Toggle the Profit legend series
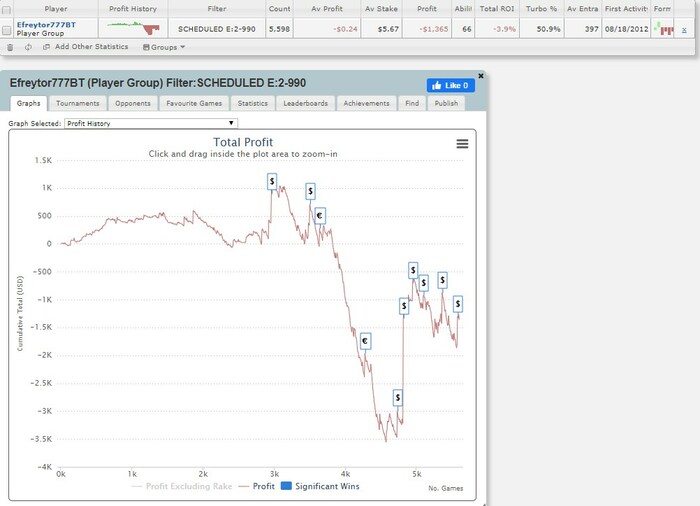This screenshot has width=700, height=506. tap(257, 486)
